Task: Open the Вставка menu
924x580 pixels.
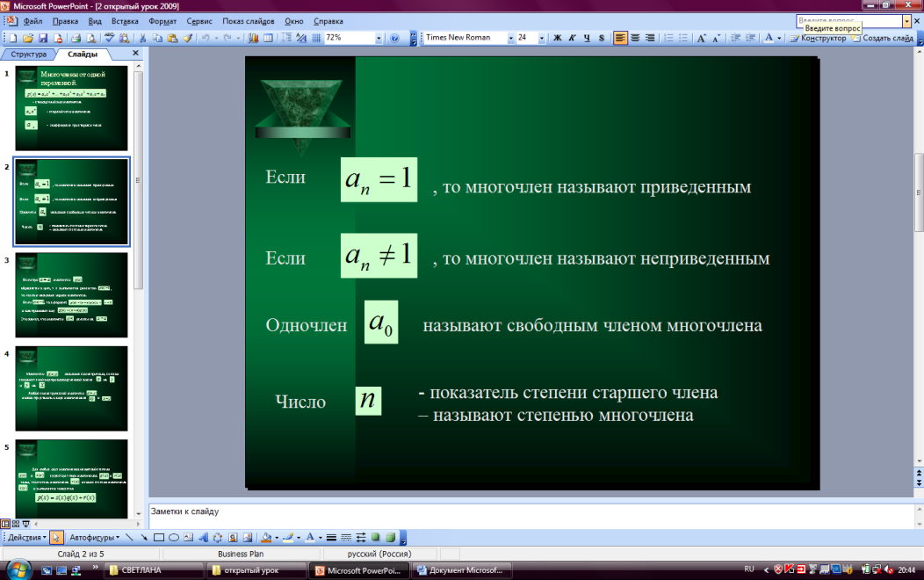Action: click(x=125, y=21)
